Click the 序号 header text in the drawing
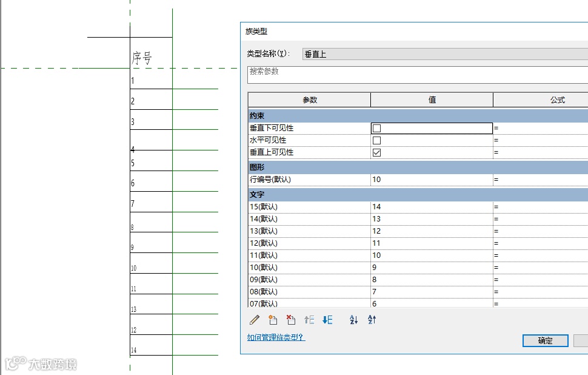 coord(141,58)
